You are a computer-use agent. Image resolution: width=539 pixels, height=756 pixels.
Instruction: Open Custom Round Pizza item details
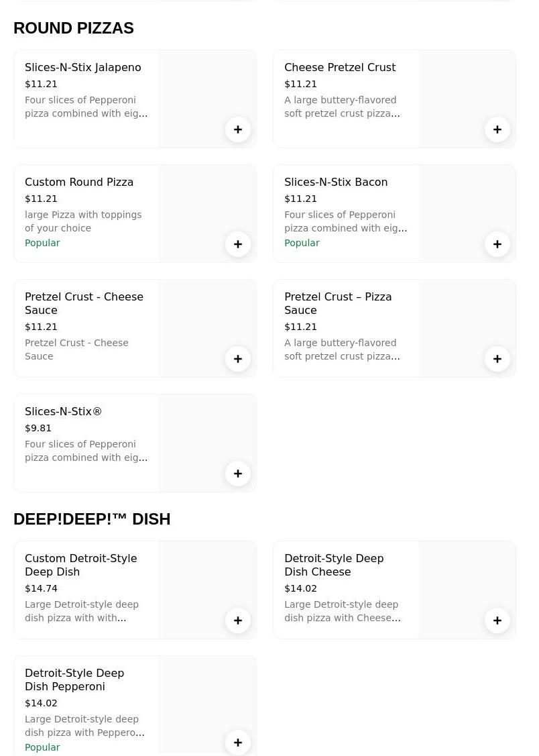pos(79,182)
